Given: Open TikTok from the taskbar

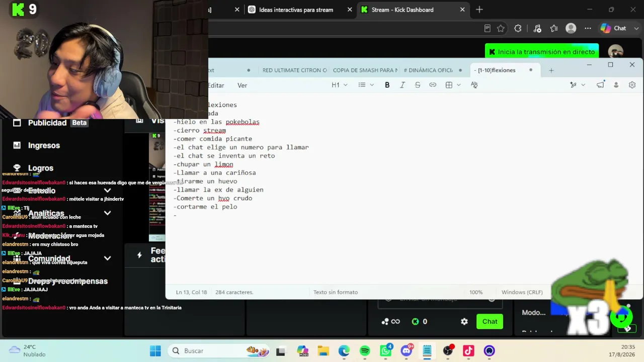Looking at the screenshot, I should pos(468,351).
